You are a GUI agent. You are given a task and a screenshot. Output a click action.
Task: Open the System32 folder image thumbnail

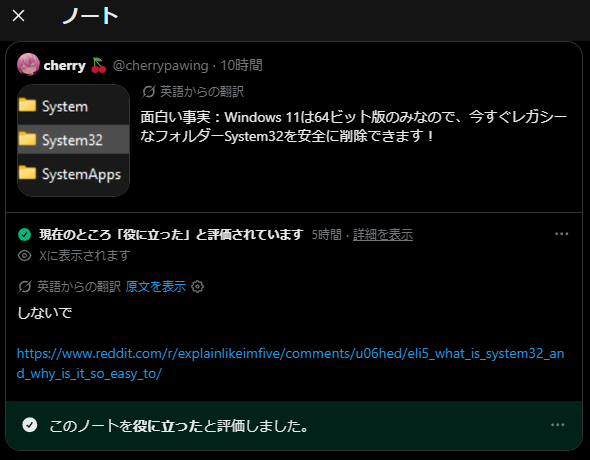coord(73,140)
